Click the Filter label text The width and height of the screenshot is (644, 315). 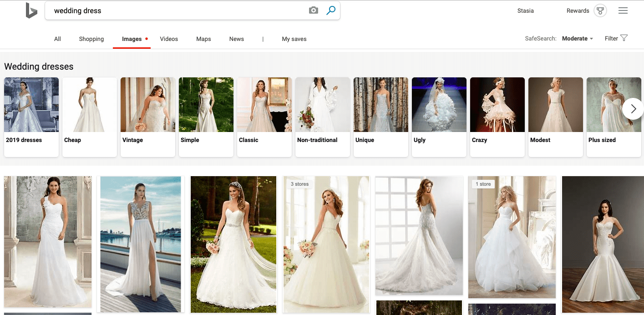(611, 39)
